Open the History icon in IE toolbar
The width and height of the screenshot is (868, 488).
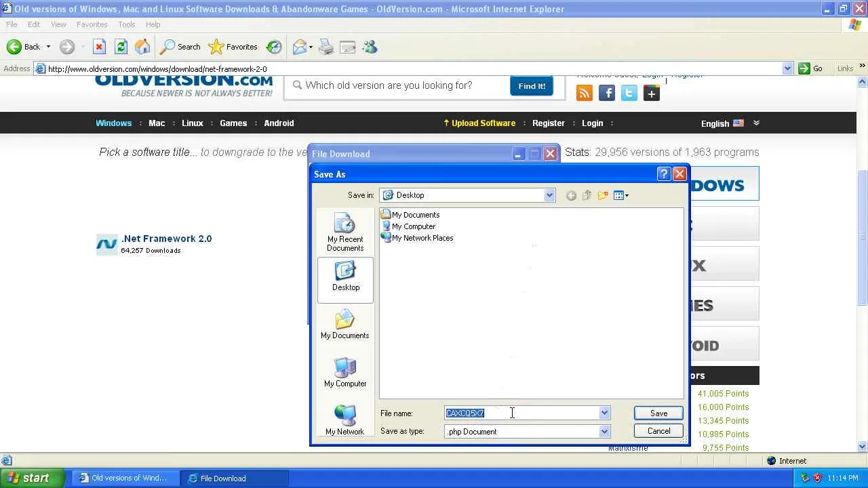pos(274,47)
